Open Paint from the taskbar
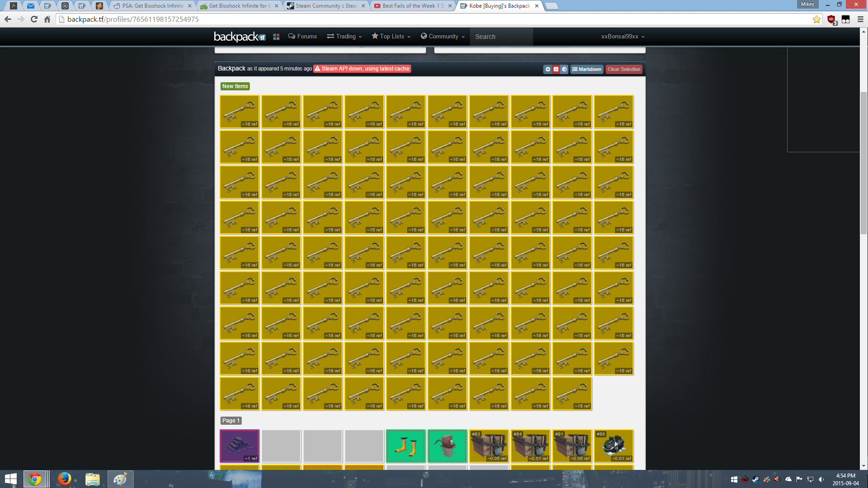This screenshot has width=868, height=488. point(120,479)
